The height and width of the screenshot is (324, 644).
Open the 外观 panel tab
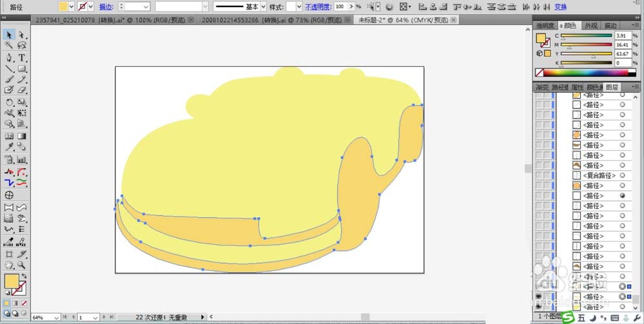pyautogui.click(x=591, y=26)
